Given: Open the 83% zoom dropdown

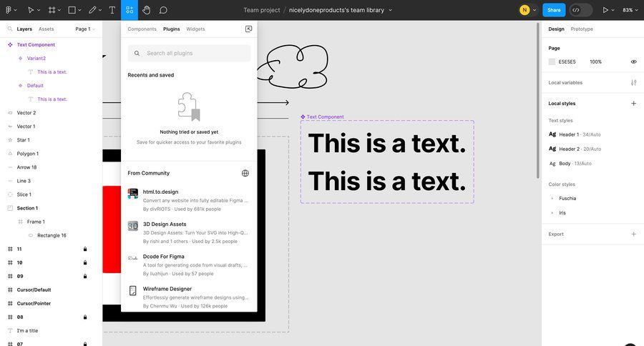Looking at the screenshot, I should 630,10.
